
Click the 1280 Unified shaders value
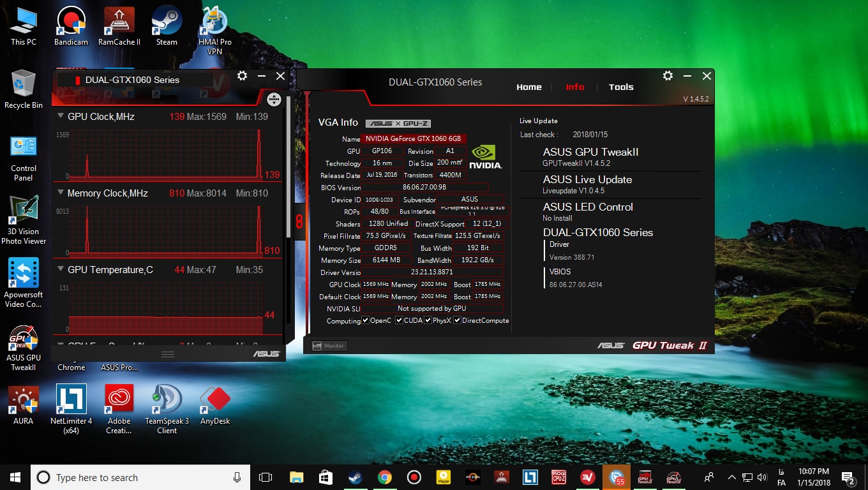click(387, 224)
